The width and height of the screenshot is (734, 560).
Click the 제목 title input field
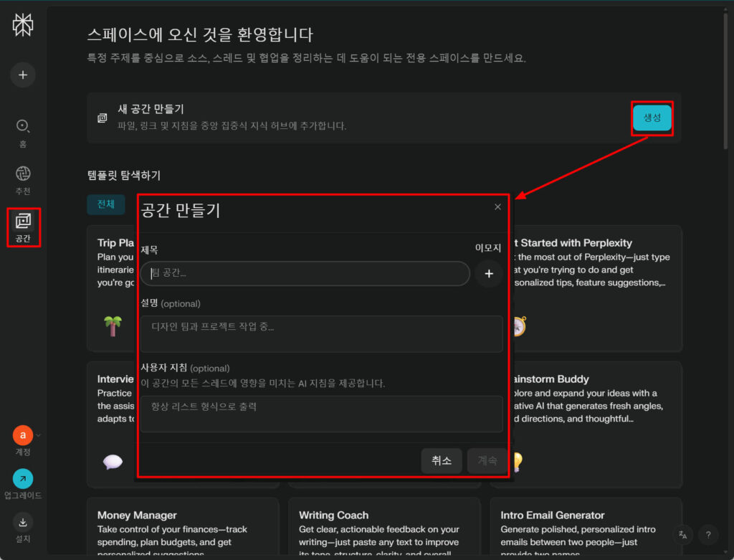click(x=305, y=273)
